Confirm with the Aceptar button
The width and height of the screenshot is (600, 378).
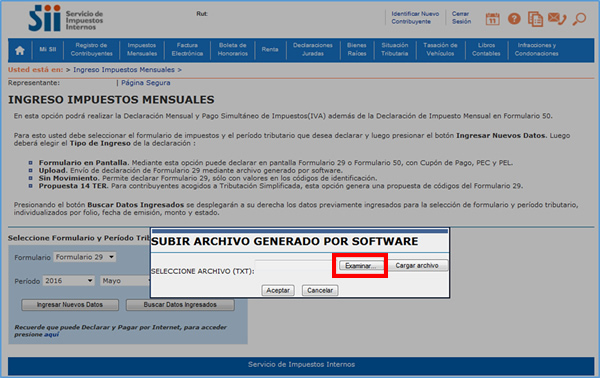click(278, 290)
